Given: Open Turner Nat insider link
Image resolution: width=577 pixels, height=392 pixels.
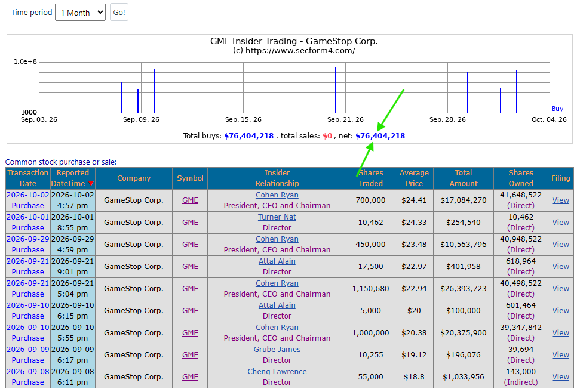Looking at the screenshot, I should point(277,217).
